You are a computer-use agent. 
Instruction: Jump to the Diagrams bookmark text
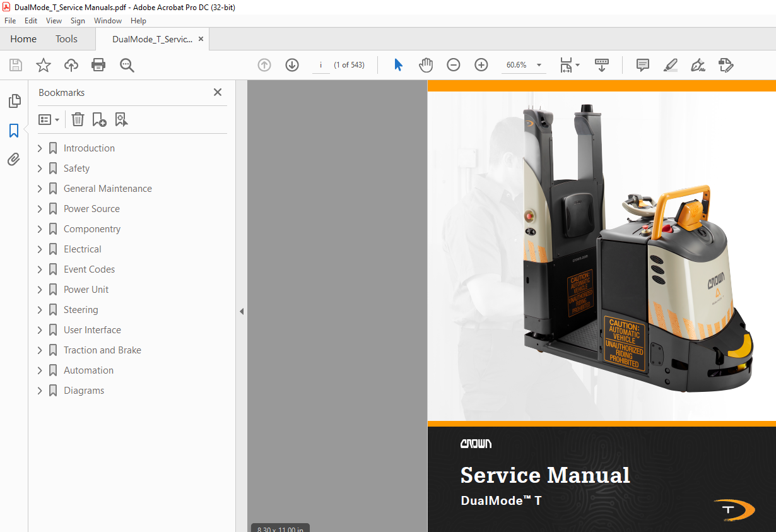click(x=84, y=391)
